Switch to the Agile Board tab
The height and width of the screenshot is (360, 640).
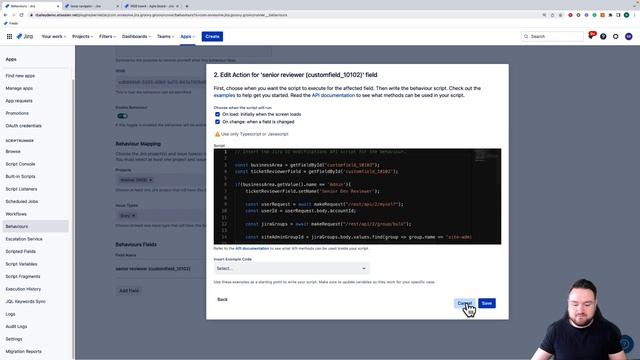pos(151,6)
